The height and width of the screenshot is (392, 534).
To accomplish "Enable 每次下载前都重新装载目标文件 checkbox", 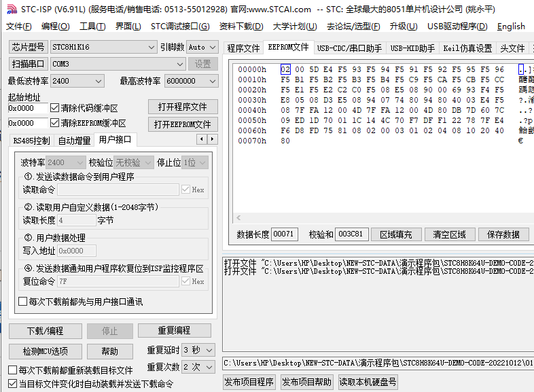I will (13, 370).
